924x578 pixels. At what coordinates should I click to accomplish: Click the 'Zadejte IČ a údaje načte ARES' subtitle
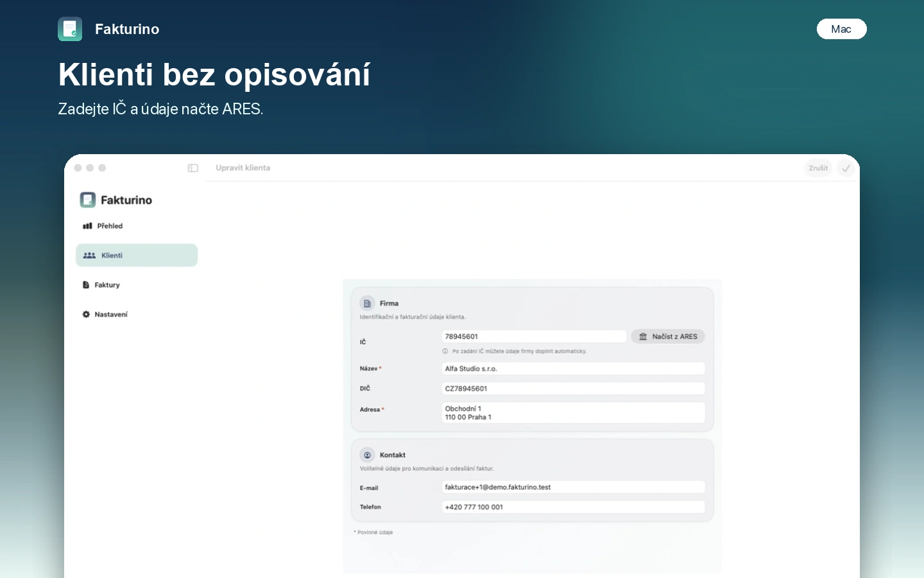click(160, 109)
